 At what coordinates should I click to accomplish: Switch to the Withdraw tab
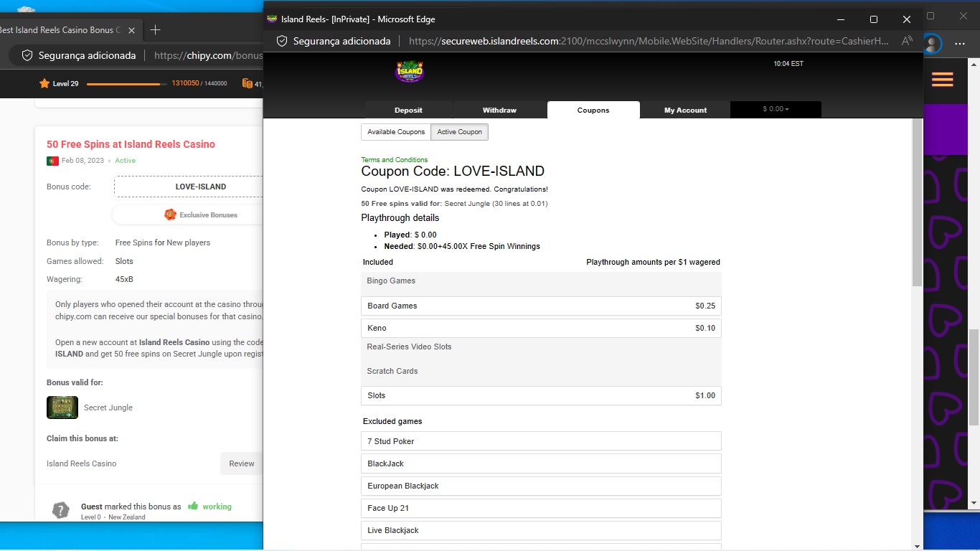[499, 110]
